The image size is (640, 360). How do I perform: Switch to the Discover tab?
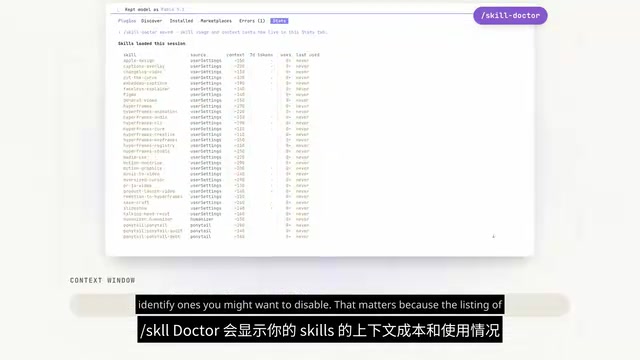pos(151,21)
